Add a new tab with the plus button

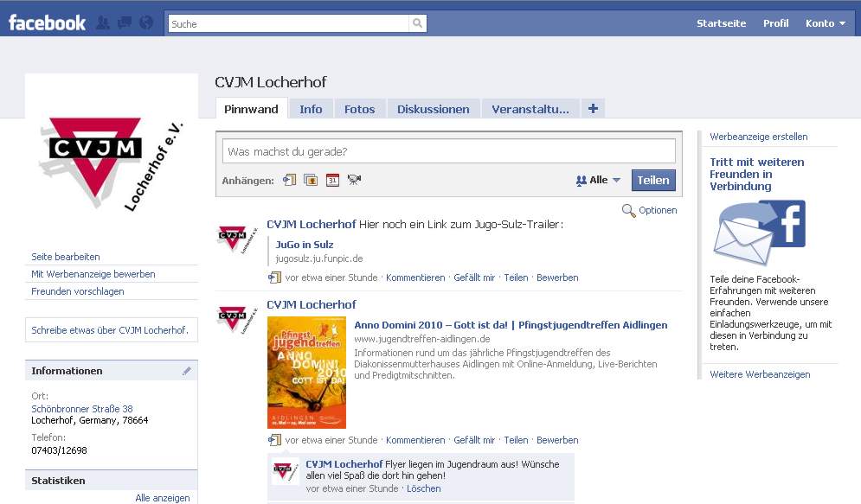(593, 109)
